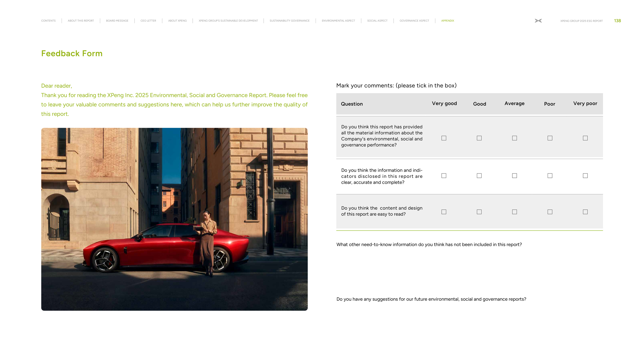Tick 'Poor' for the clear, accurate and complete question

tap(550, 176)
